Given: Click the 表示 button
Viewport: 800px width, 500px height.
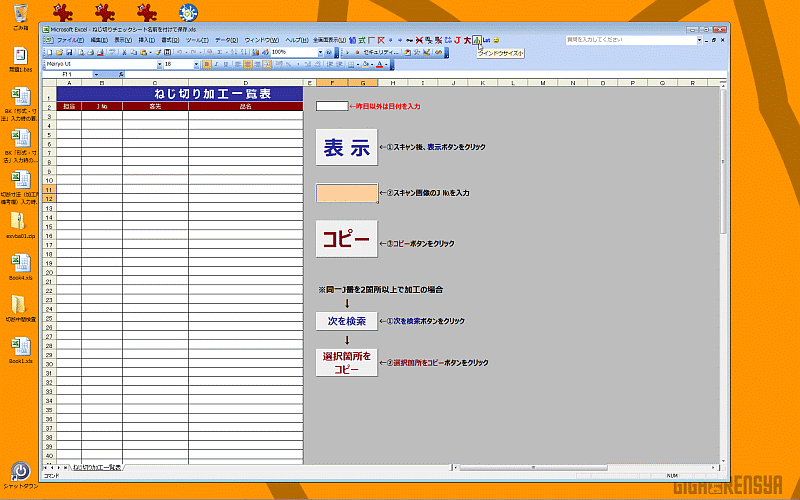Looking at the screenshot, I should click(x=346, y=147).
